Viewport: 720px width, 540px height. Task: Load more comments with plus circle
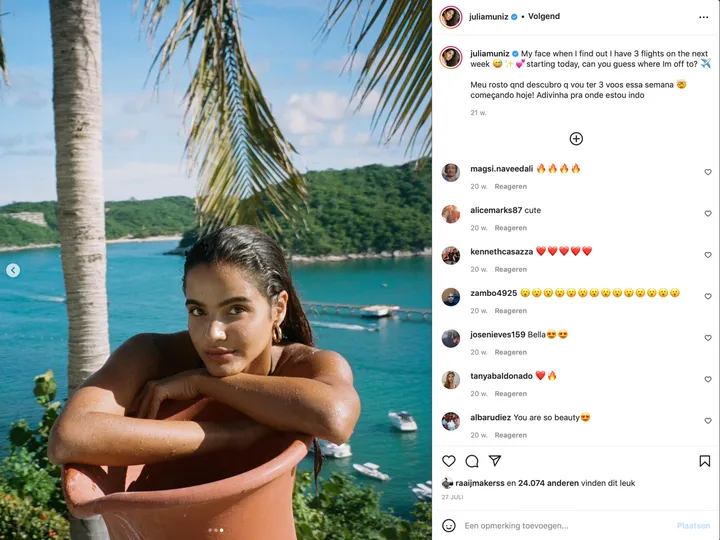[x=576, y=139]
